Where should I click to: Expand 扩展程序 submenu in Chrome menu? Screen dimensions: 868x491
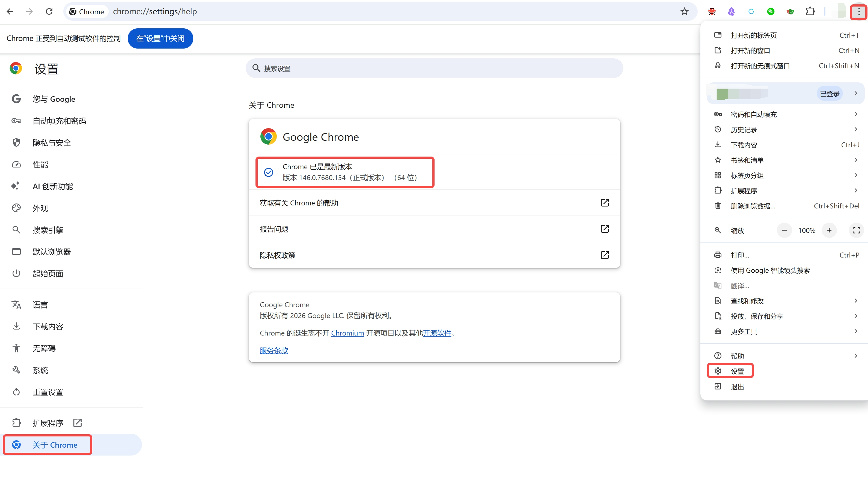784,190
